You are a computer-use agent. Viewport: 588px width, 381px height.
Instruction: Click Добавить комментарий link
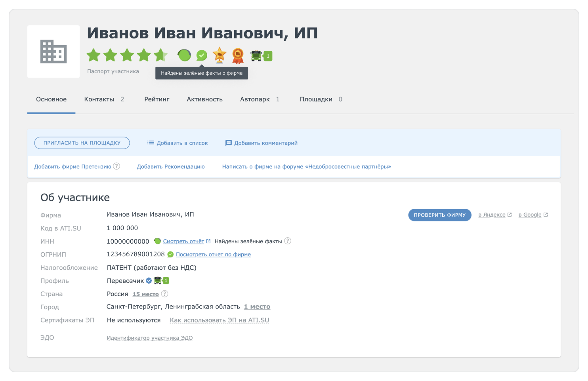(262, 143)
